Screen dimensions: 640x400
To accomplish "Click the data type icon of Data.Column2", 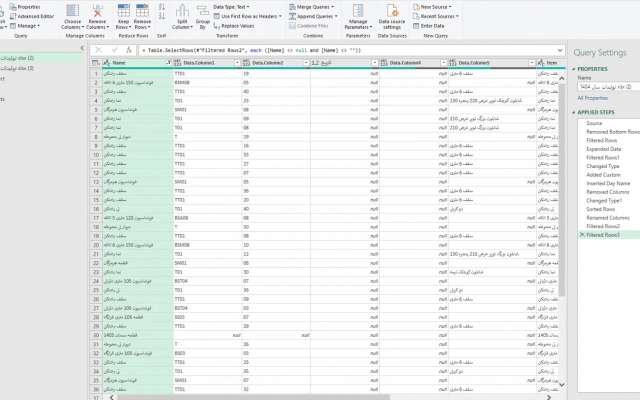I will point(246,63).
